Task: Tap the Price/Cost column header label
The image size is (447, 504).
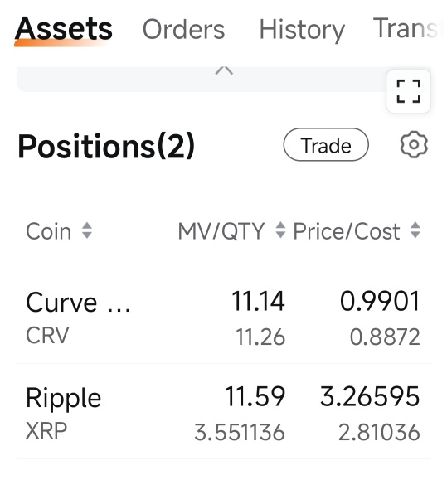Action: click(347, 231)
